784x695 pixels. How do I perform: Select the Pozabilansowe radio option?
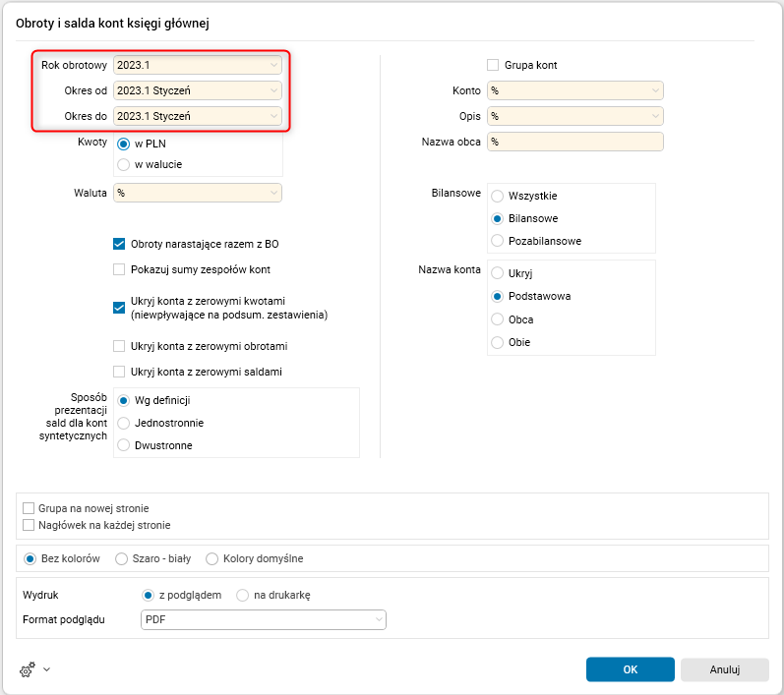point(498,241)
